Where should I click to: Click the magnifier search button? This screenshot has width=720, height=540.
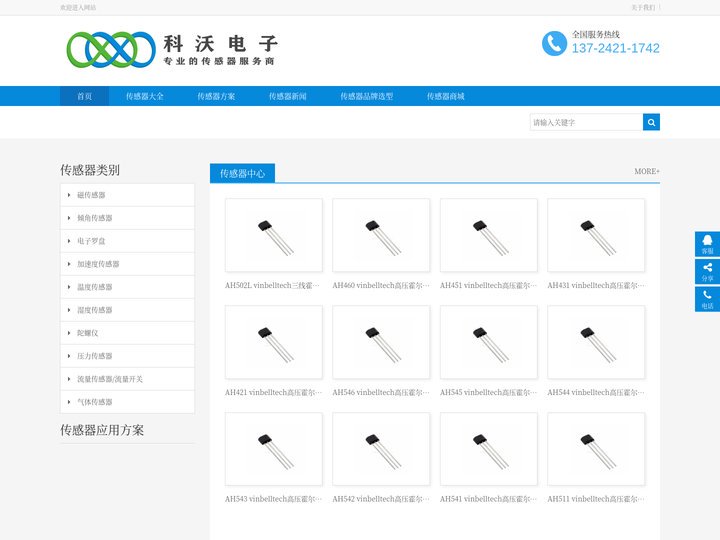651,122
